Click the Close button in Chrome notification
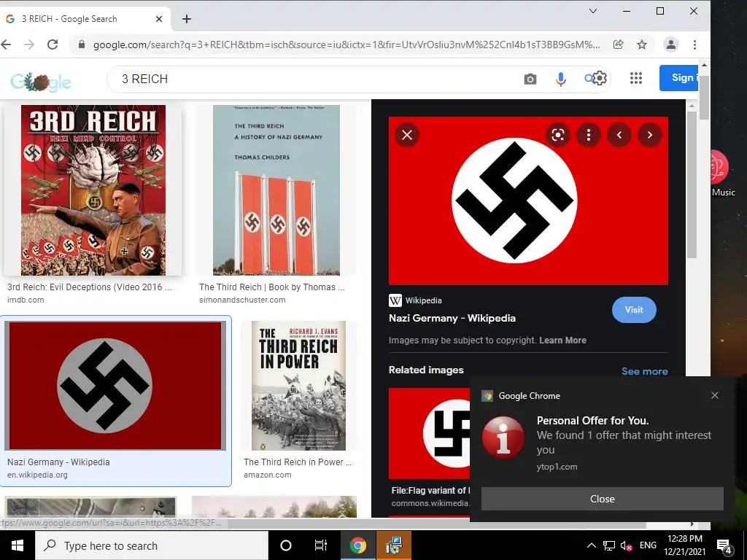Image resolution: width=747 pixels, height=560 pixels. click(x=602, y=499)
